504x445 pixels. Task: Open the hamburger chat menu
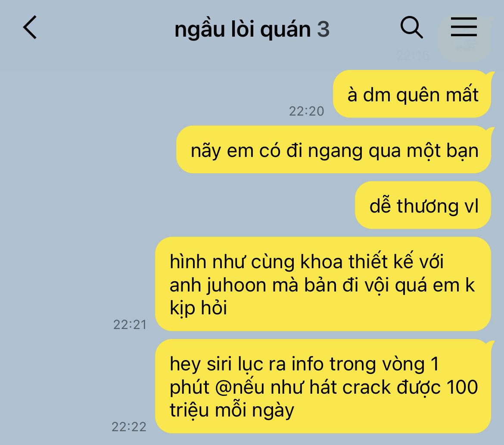(464, 27)
